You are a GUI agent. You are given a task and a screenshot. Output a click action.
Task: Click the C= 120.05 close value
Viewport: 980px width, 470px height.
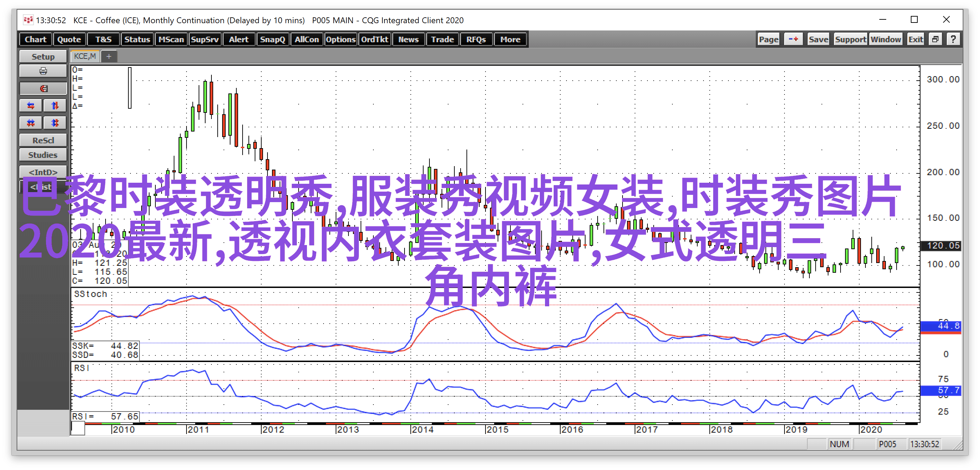coord(100,281)
